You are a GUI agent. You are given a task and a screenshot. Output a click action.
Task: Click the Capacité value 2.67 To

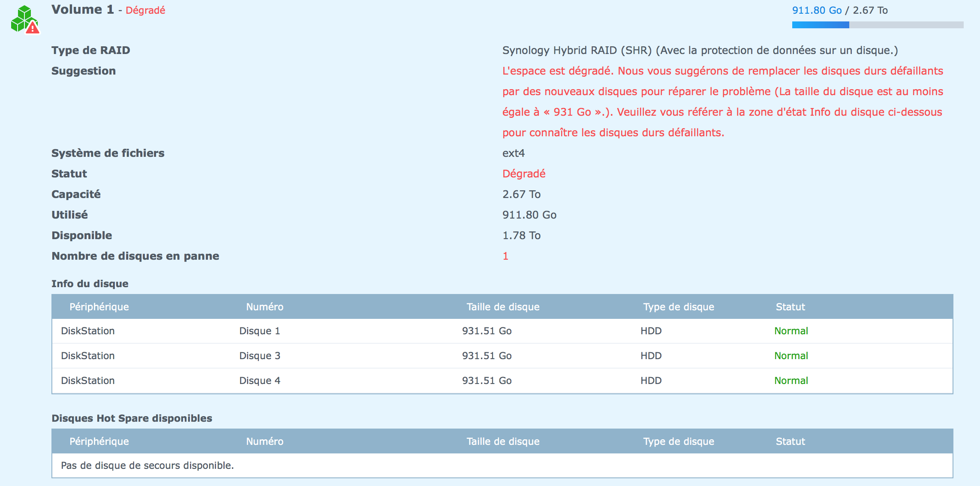(x=521, y=194)
